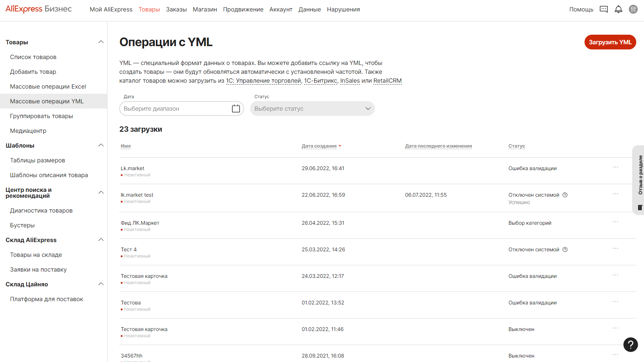
Task: Open Таблицы размеров
Action: pyautogui.click(x=38, y=160)
